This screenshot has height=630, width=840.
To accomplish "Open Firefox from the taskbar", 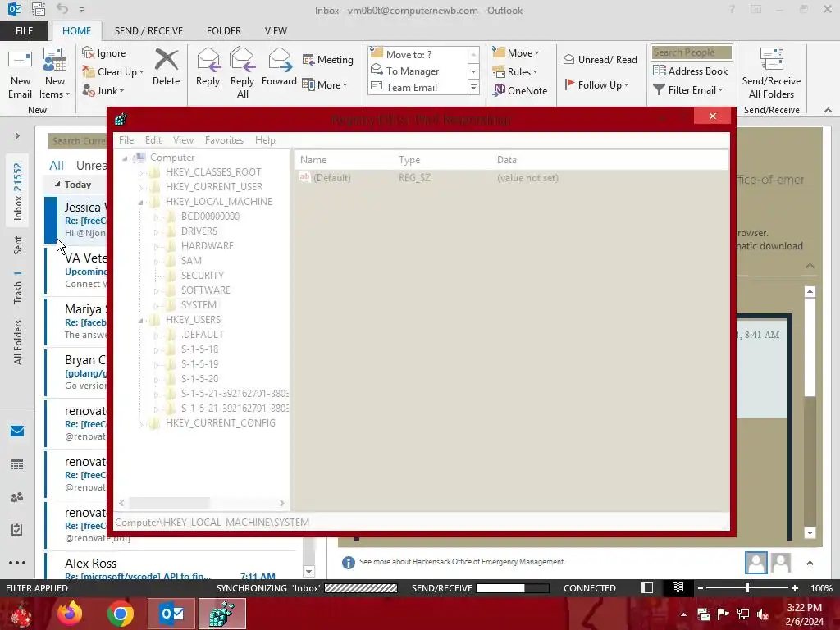I will click(70, 614).
